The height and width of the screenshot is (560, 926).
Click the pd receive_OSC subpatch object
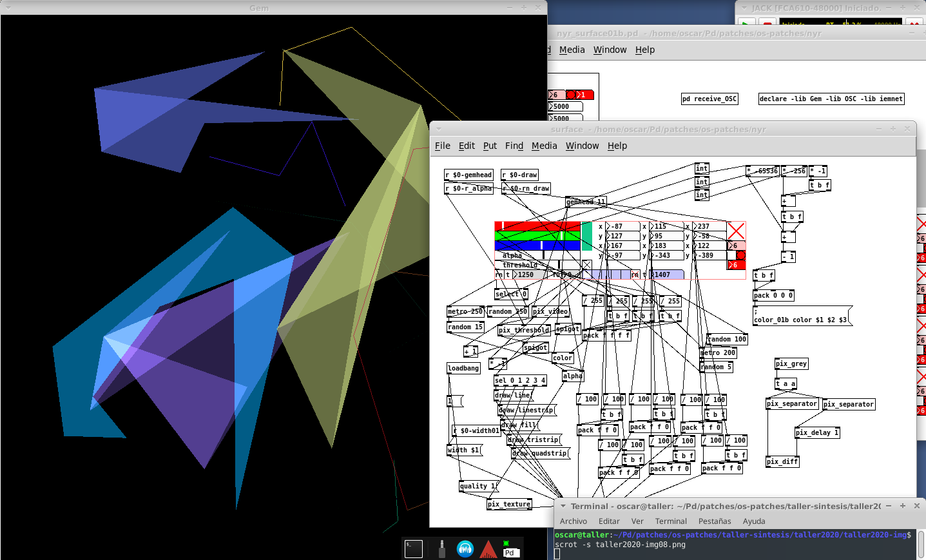pos(709,99)
